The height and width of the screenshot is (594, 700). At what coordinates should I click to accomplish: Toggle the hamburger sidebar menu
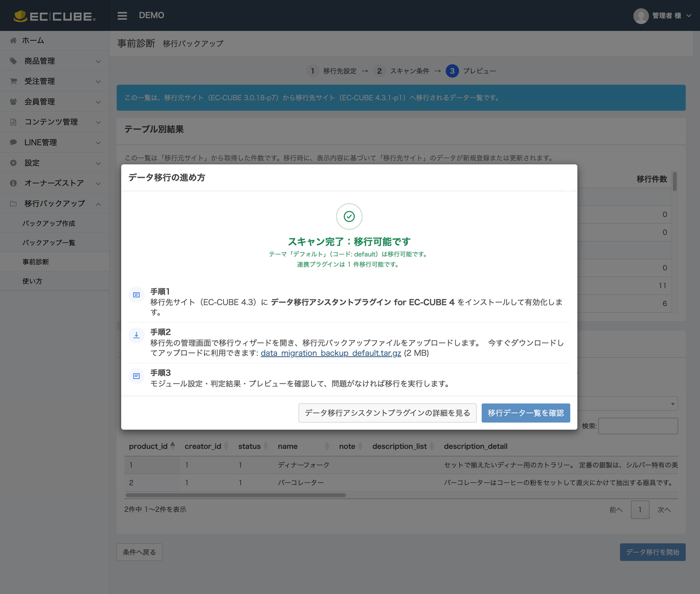click(122, 16)
